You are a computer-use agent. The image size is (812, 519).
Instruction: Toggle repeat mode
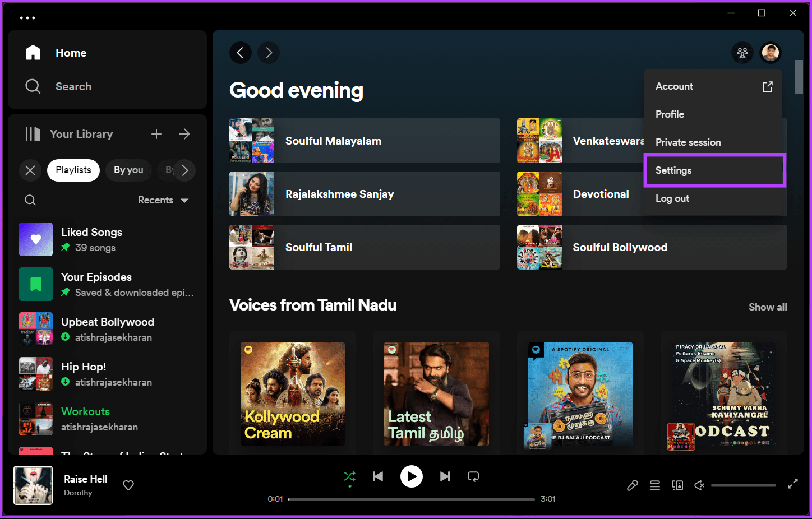(x=473, y=476)
